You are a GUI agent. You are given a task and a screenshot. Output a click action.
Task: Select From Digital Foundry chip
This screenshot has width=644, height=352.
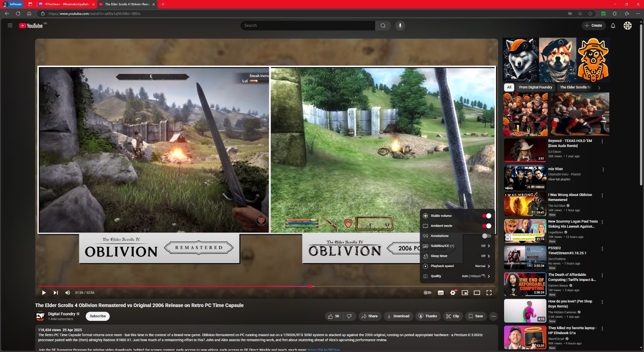536,87
